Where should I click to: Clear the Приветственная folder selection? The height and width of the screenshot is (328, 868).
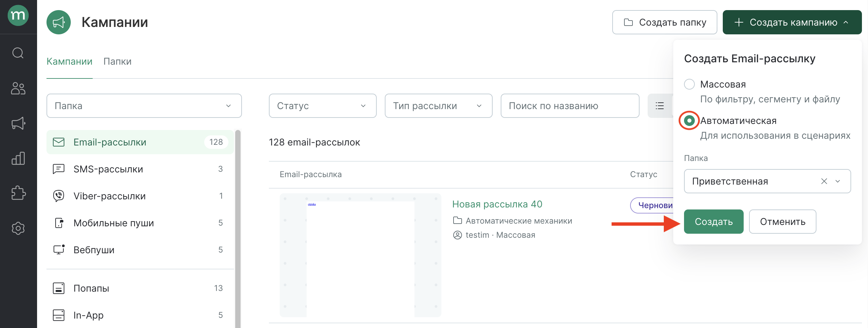pos(824,181)
